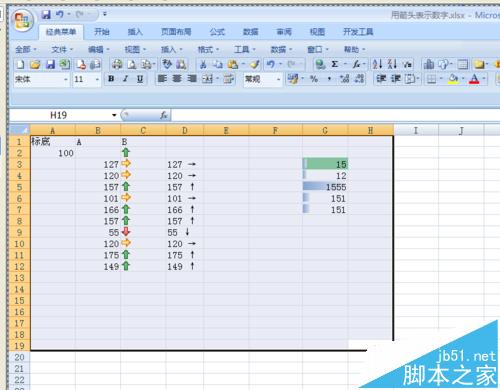Click the red font color button
This screenshot has width=500, height=390.
(474, 79)
